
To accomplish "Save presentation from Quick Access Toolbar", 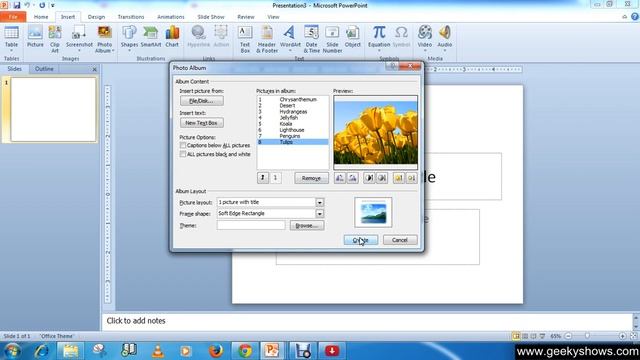I will [x=16, y=5].
